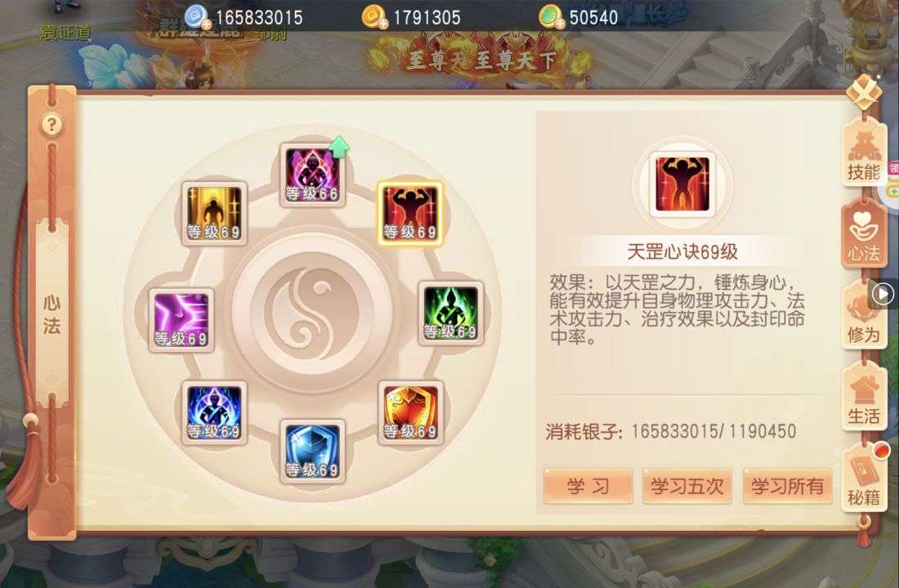
Task: Open the 秘籍 side tab
Action: click(863, 480)
